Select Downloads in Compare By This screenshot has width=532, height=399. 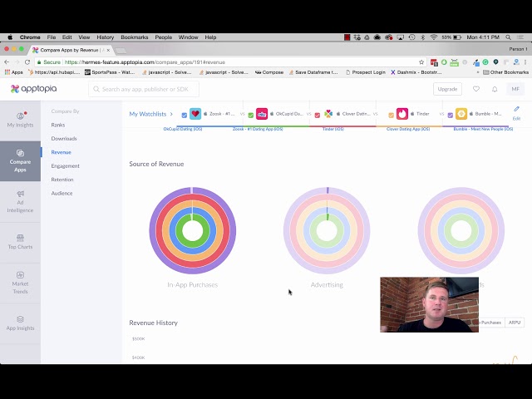[64, 139]
